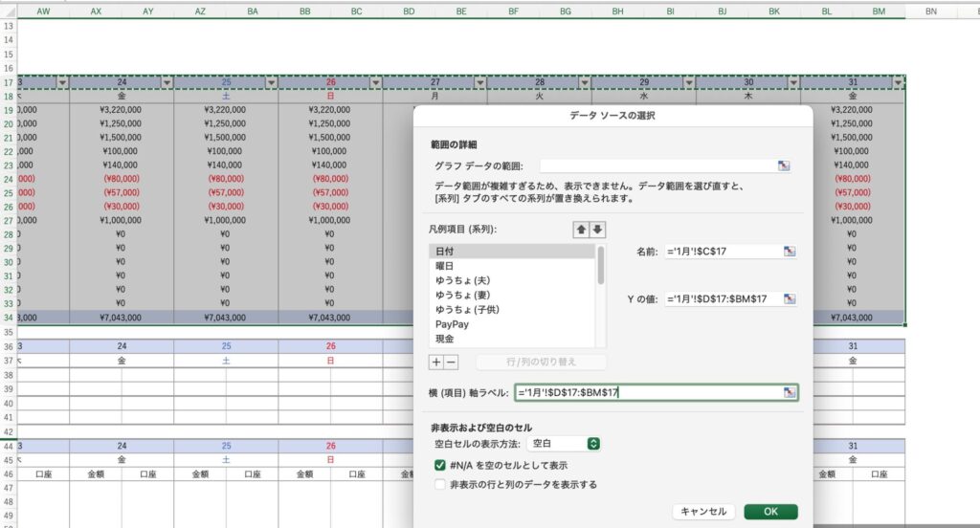Click into グラフ データの範囲 input field
Screen dimensions: 980x528
[657, 165]
